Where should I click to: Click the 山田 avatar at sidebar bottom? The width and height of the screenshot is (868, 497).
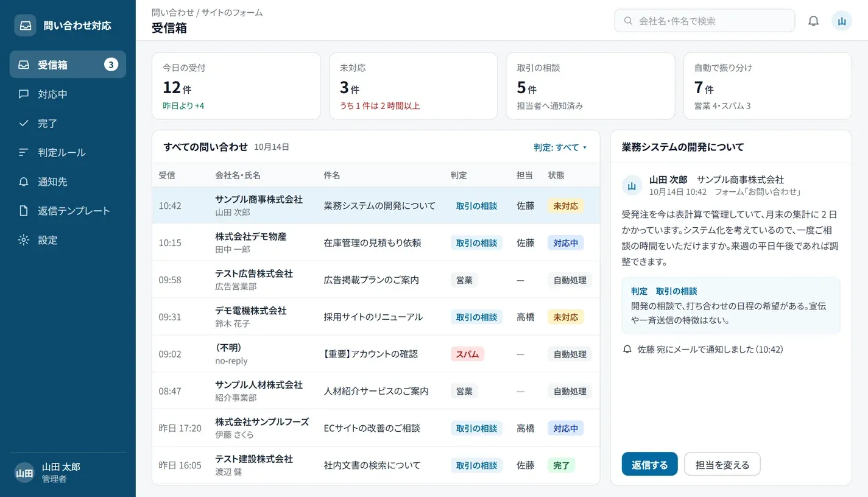point(24,473)
